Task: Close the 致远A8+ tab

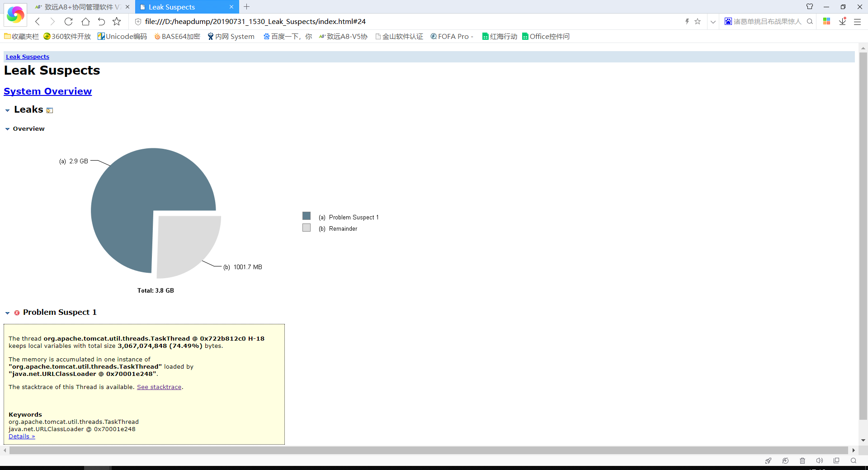Action: pyautogui.click(x=127, y=7)
